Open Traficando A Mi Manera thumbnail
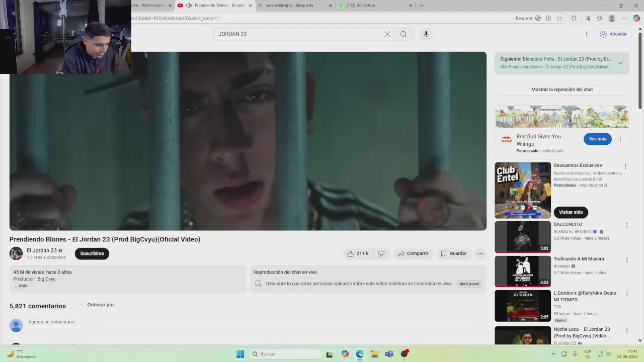 [x=523, y=271]
